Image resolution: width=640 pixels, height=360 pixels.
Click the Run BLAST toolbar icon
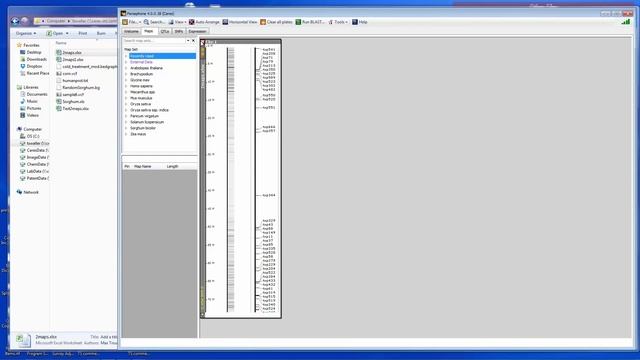[298, 22]
